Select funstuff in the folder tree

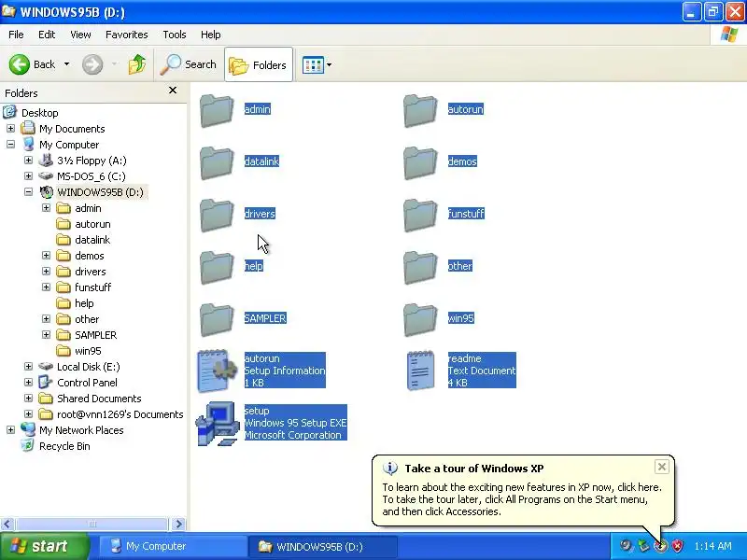tap(92, 287)
